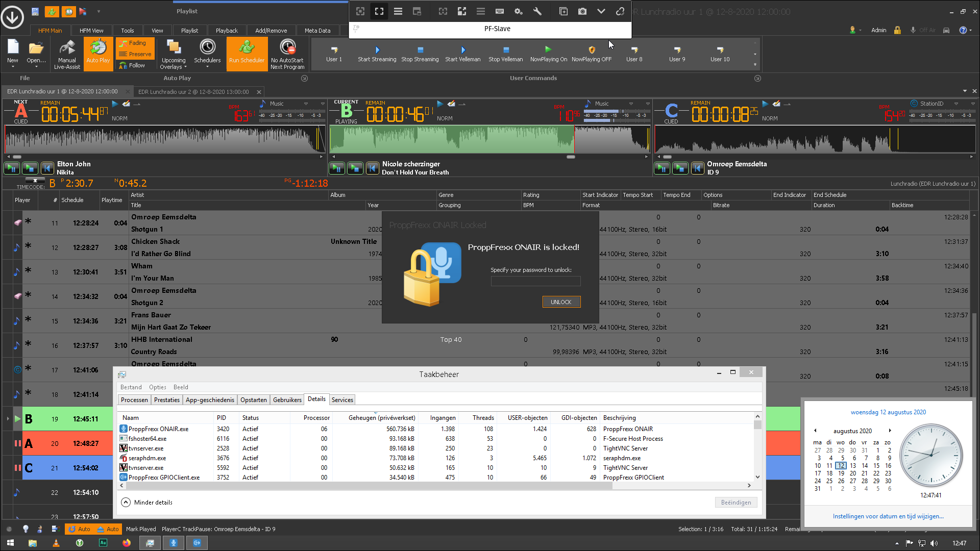
Task: Click NowPlaying OFF shield icon
Action: coord(592,50)
